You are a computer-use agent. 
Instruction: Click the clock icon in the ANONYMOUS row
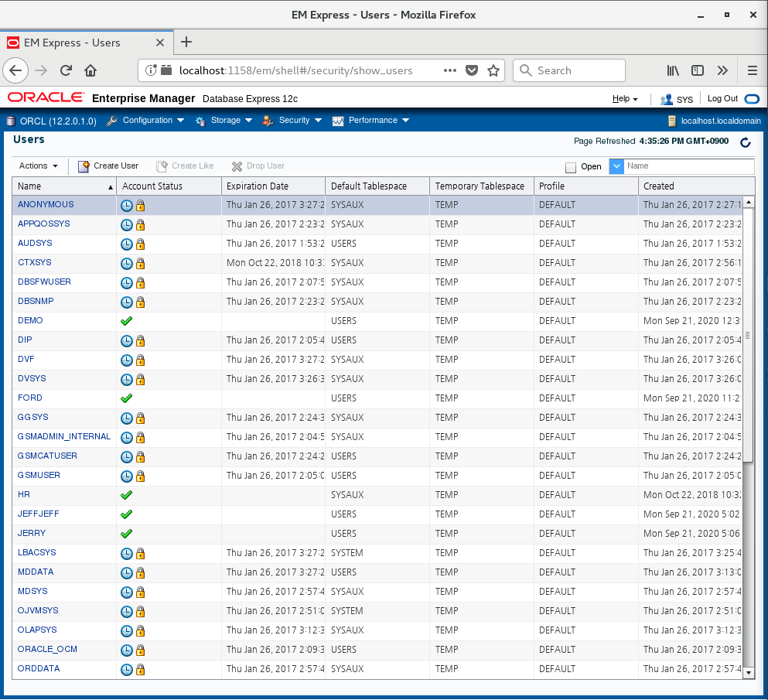point(127,206)
